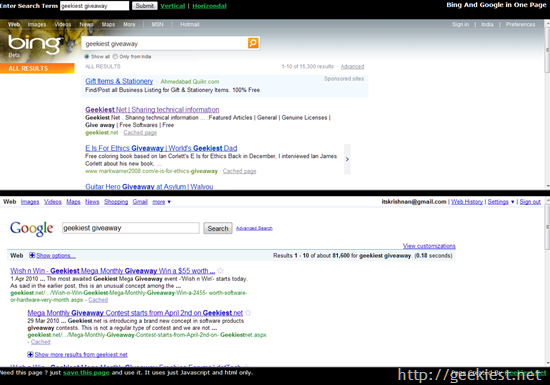This screenshot has width=550, height=385.
Task: Open Bing Images tab
Action: [x=37, y=24]
